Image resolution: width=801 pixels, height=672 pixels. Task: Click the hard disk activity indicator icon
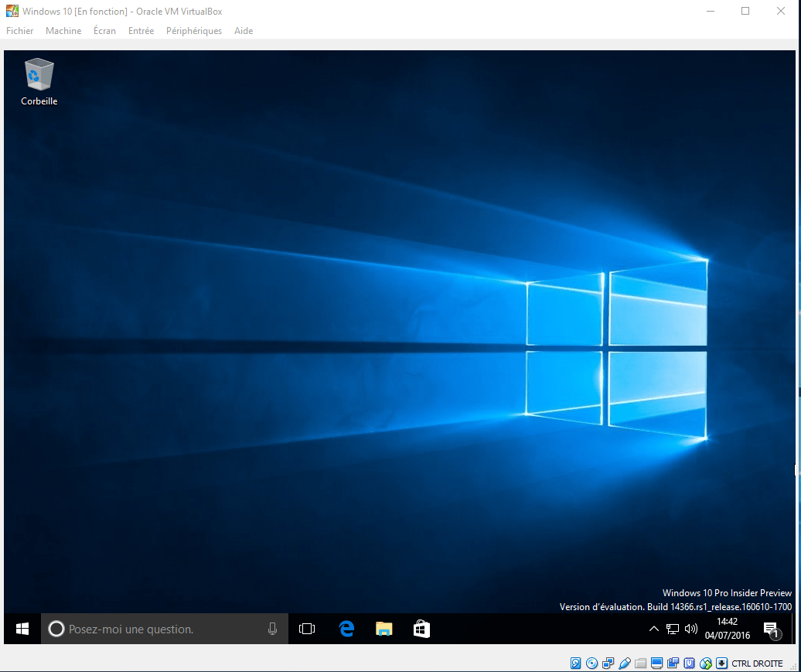click(576, 663)
